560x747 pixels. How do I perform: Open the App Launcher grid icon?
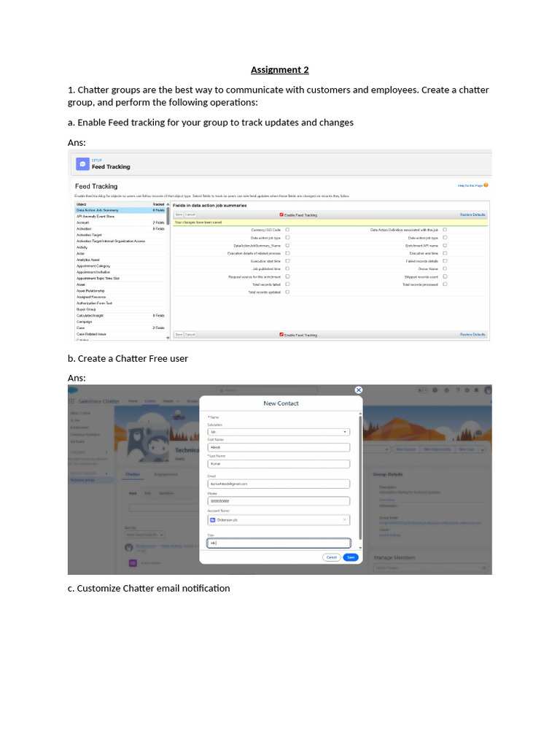(x=72, y=401)
